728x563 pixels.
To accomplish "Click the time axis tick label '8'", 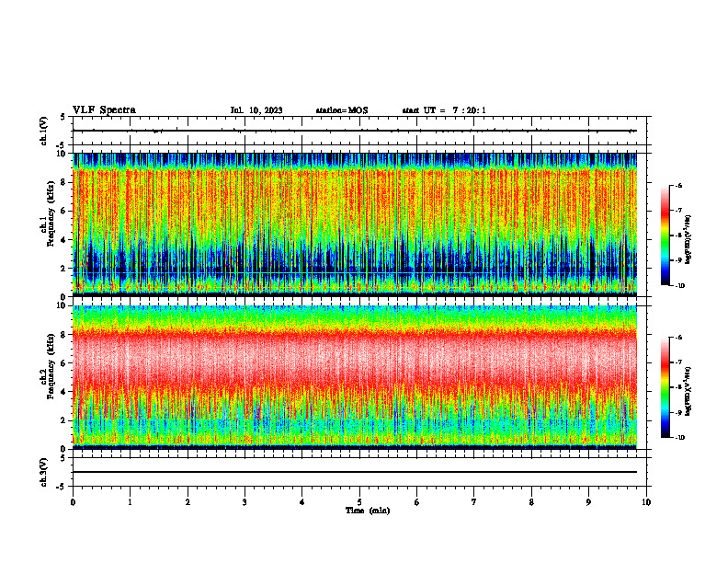I will (x=531, y=502).
